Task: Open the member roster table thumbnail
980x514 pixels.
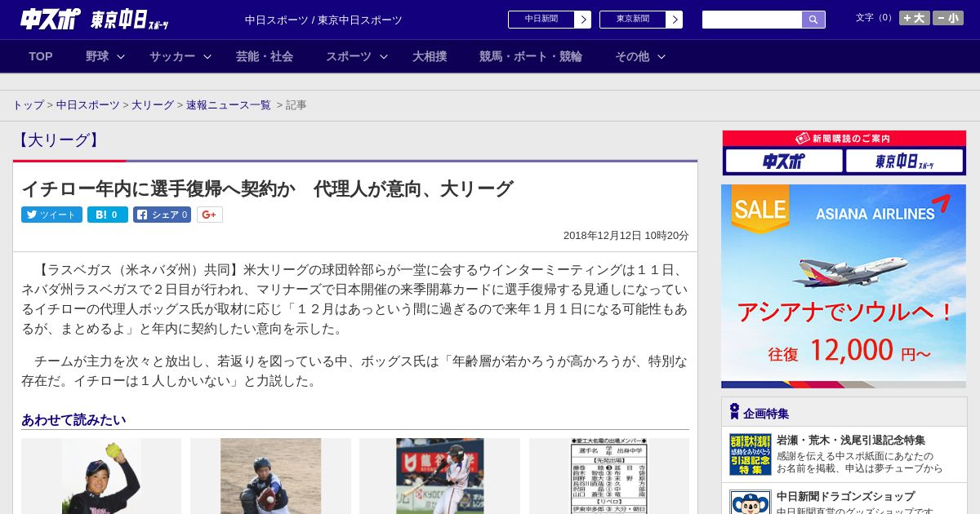Action: (x=609, y=476)
